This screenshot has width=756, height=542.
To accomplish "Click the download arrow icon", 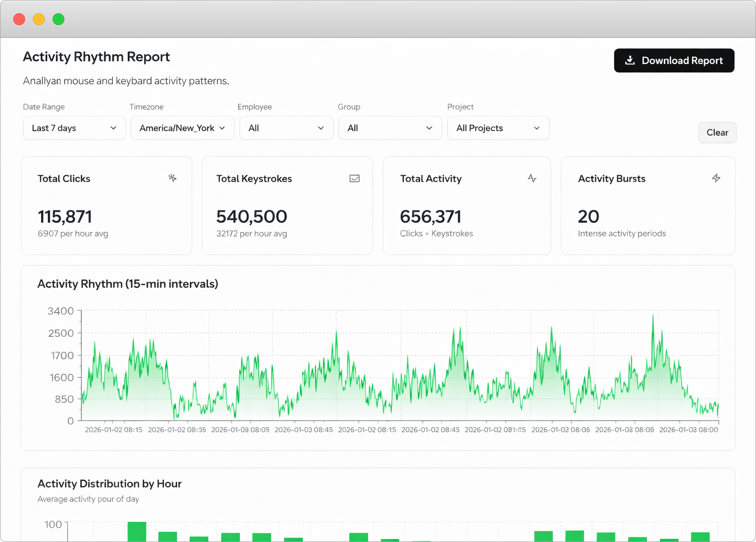I will [x=630, y=60].
